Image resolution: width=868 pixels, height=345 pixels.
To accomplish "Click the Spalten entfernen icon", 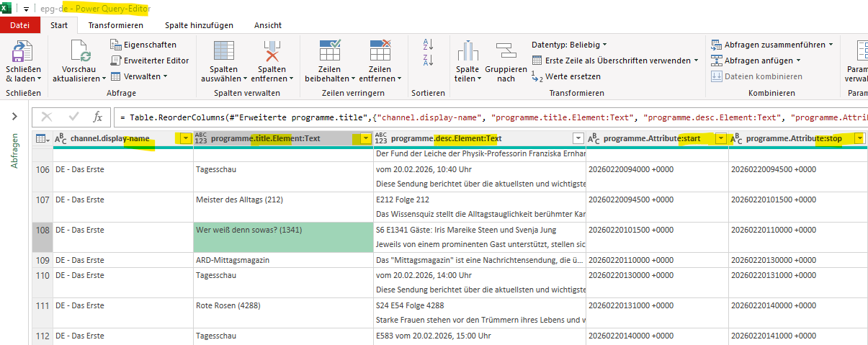I will click(271, 54).
